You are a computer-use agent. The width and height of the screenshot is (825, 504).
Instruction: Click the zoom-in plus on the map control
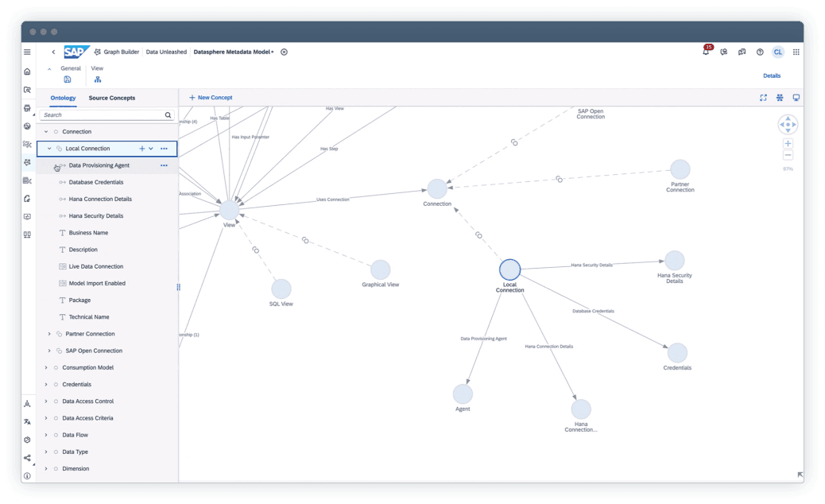click(x=788, y=143)
